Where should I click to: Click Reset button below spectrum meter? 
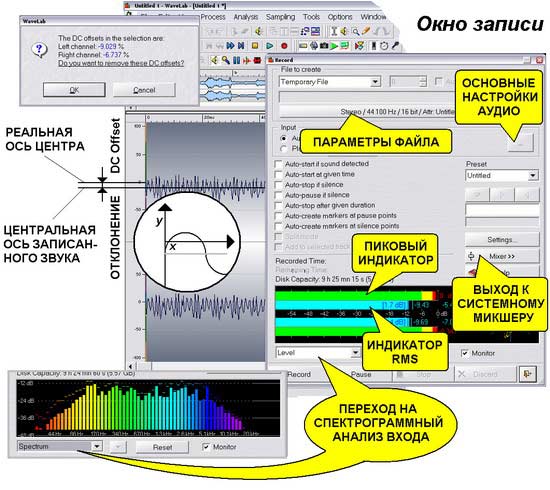pyautogui.click(x=162, y=447)
